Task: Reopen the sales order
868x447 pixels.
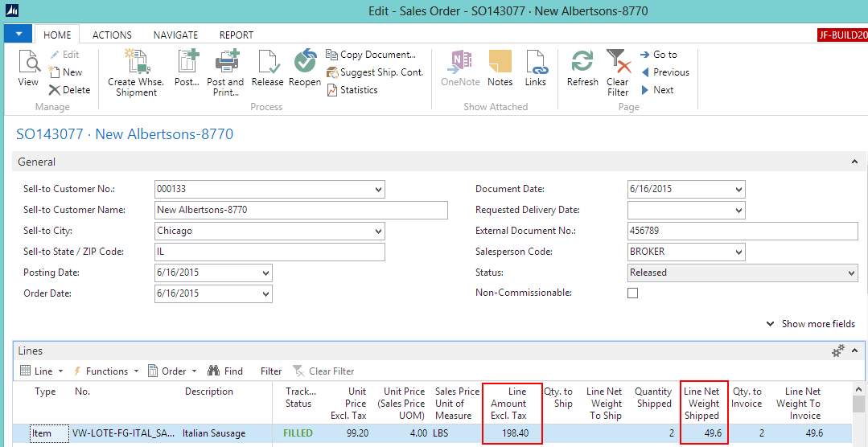Action: click(305, 63)
